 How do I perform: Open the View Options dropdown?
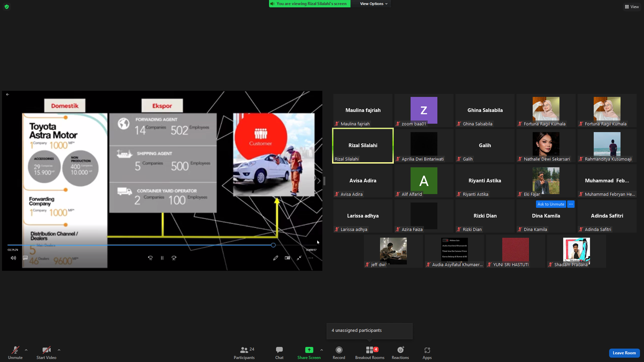[x=374, y=4]
